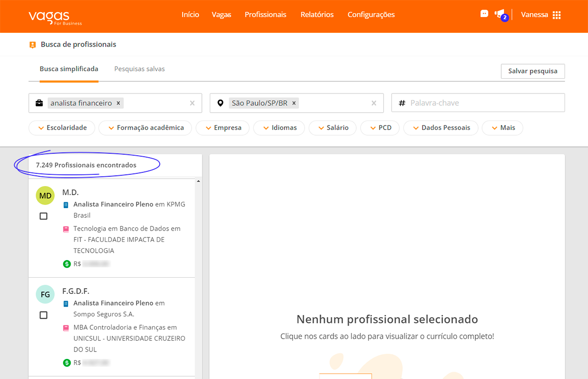Screen dimensions: 588x379
Task: Click the Palavra-chave input field
Action: click(x=478, y=103)
